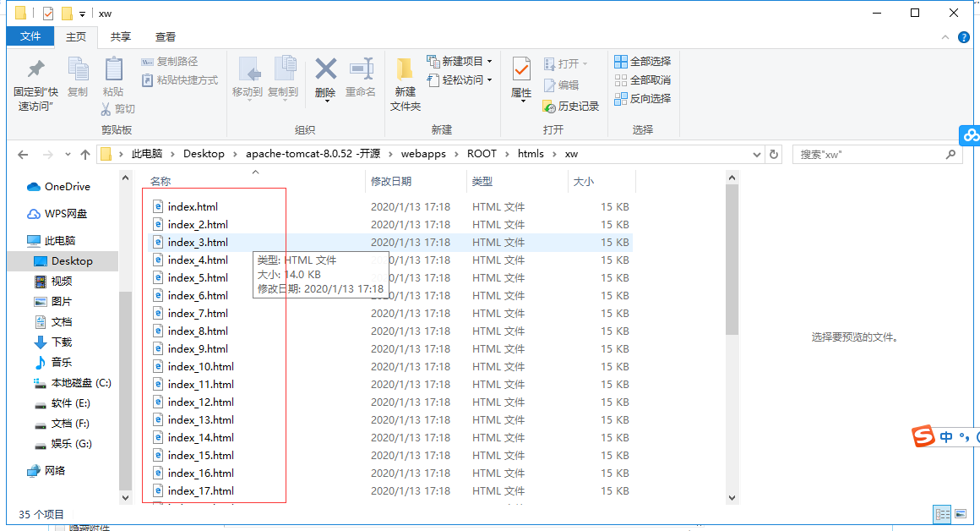The height and width of the screenshot is (531, 980).
Task: Click the Delete (删除) X button
Action: tap(325, 78)
